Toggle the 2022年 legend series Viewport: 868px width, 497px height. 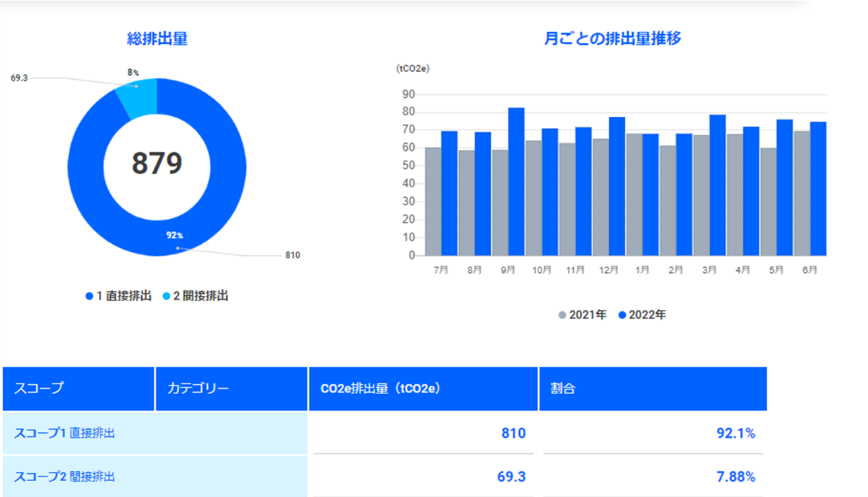tap(642, 315)
